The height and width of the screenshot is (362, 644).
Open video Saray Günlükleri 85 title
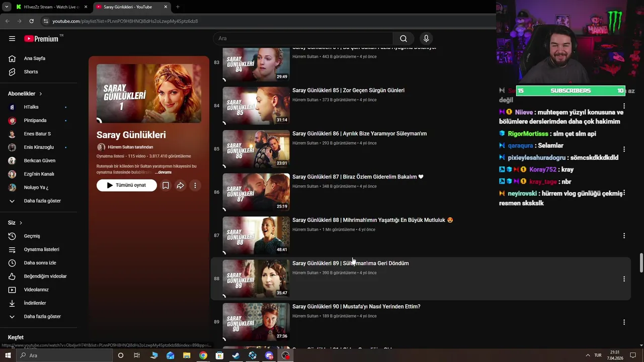click(348, 90)
